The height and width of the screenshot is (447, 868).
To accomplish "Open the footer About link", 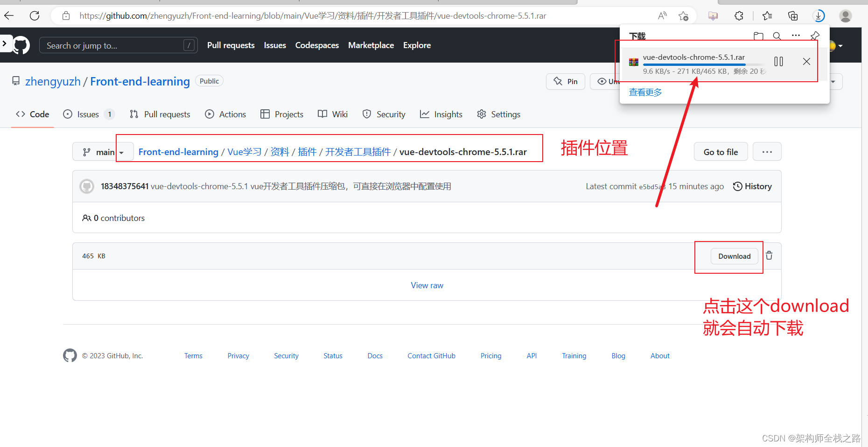I will pyautogui.click(x=660, y=356).
